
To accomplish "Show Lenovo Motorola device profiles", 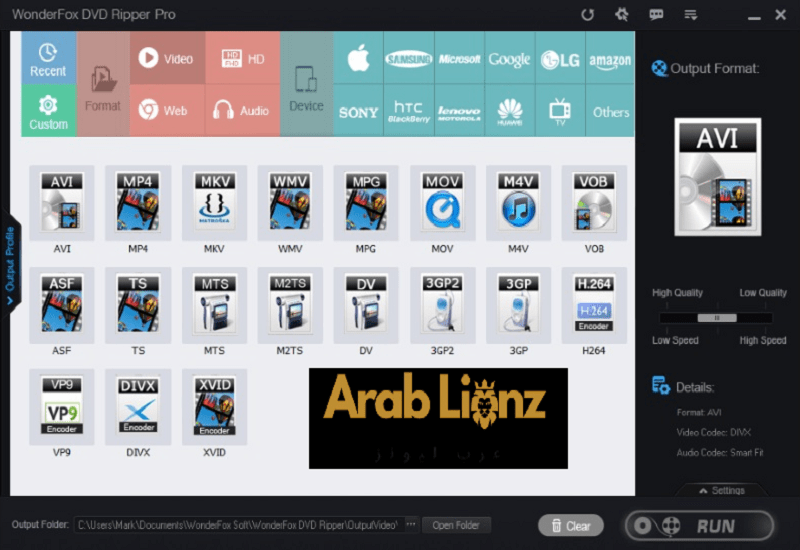I will coord(459,111).
